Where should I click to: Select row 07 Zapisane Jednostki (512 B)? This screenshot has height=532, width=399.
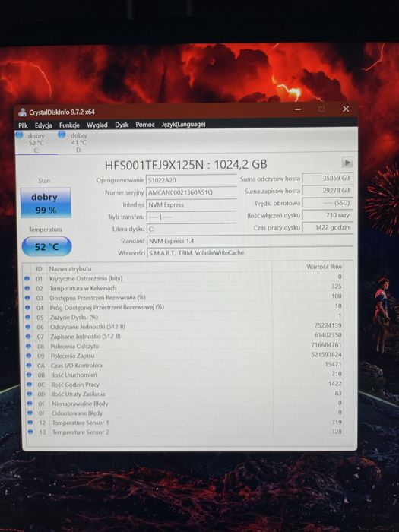pos(184,336)
